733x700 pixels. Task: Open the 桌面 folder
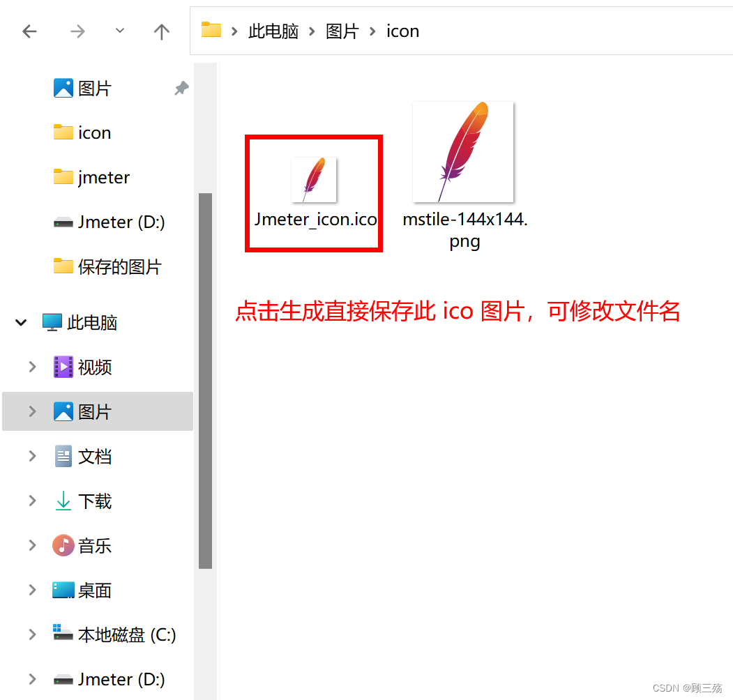(82, 591)
